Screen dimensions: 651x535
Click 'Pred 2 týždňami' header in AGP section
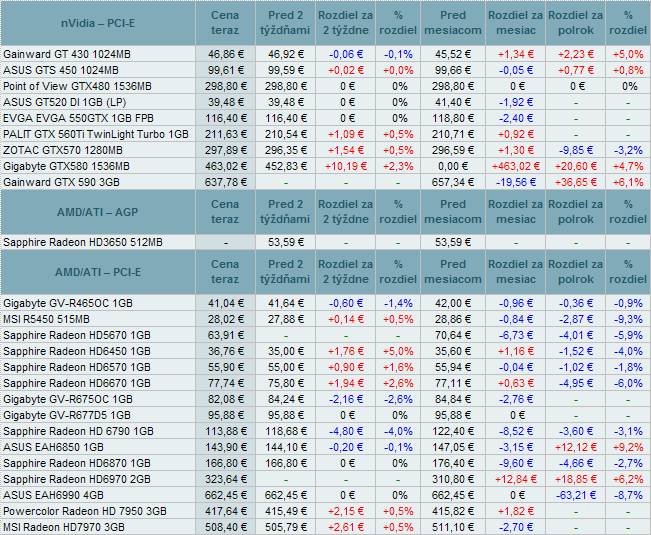point(285,212)
